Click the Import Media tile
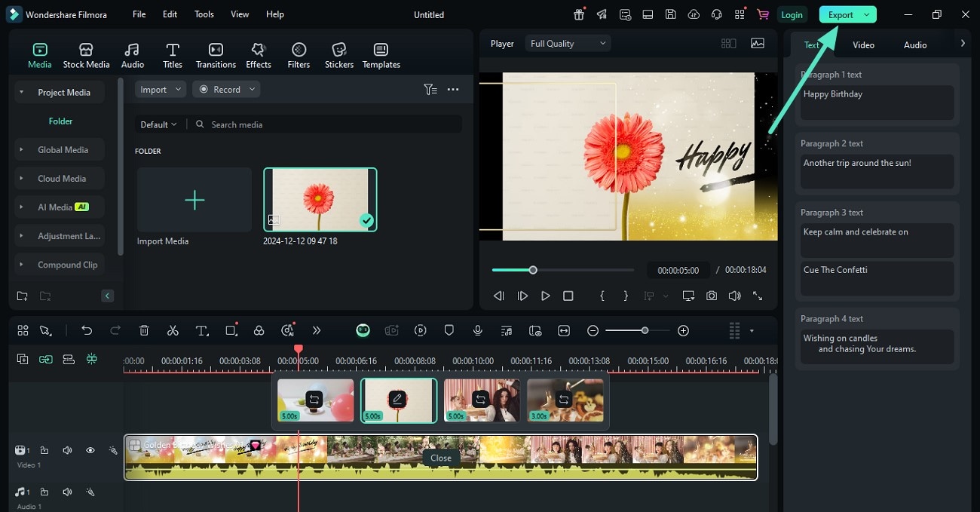This screenshot has height=512, width=980. click(194, 200)
